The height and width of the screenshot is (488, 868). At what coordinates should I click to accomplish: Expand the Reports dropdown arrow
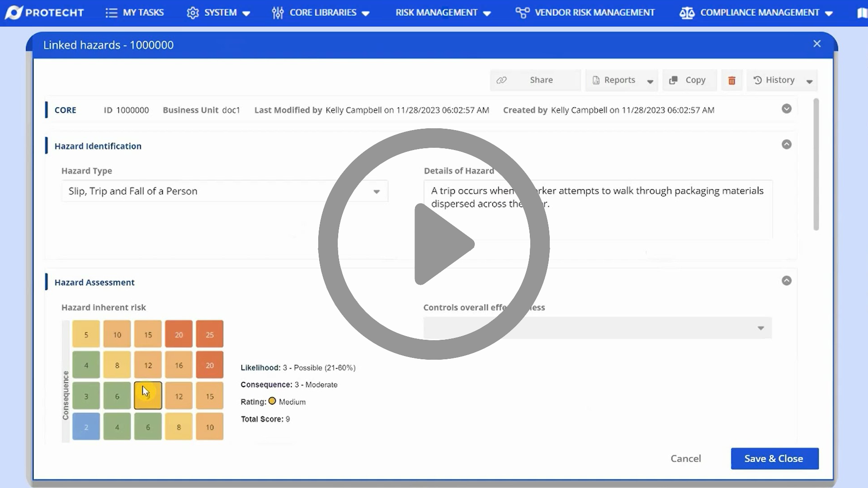click(650, 81)
